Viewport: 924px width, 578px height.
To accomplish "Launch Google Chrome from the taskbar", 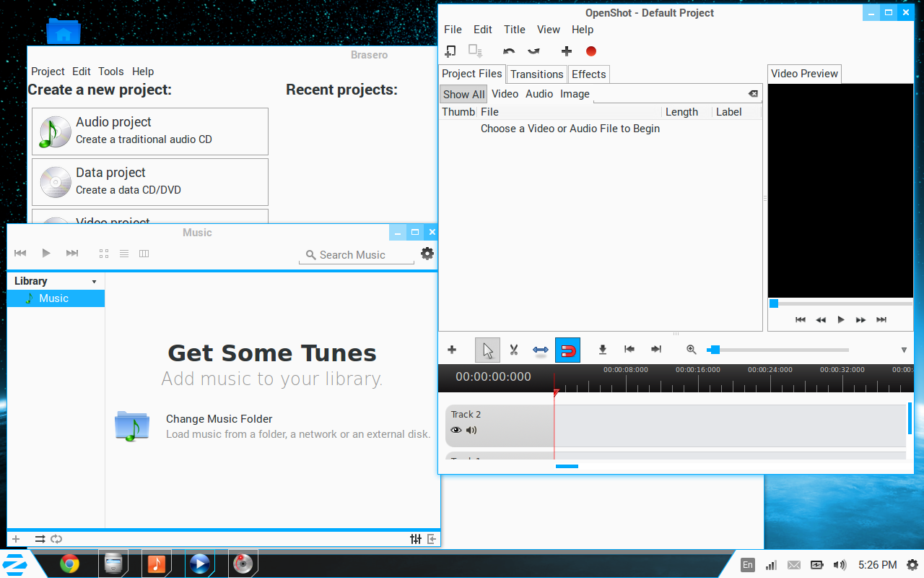I will [x=70, y=564].
